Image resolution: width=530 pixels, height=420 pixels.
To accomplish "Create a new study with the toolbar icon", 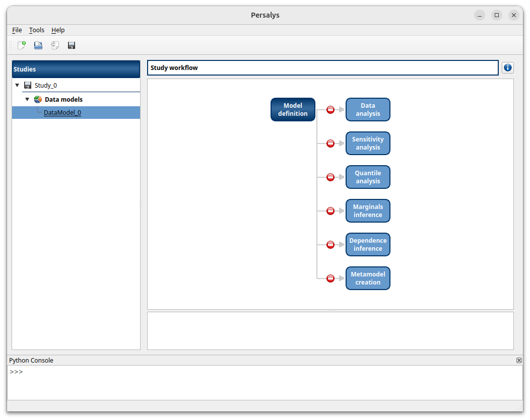I will point(21,45).
